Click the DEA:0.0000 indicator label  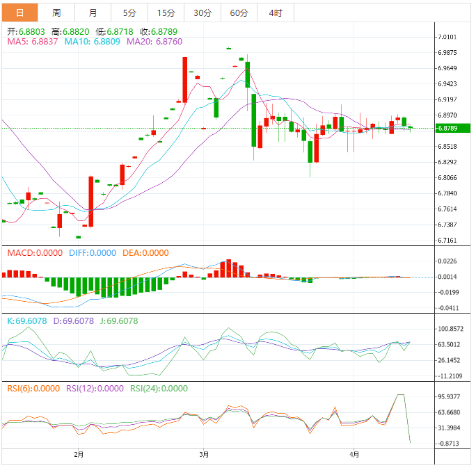coord(145,253)
